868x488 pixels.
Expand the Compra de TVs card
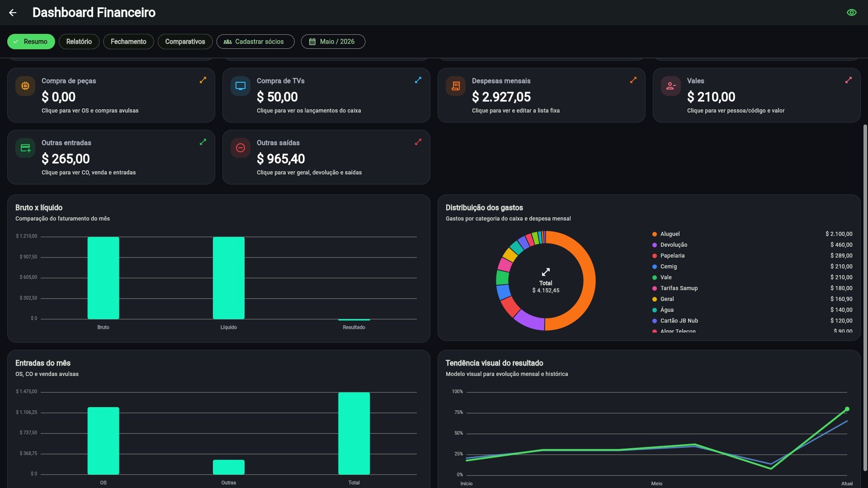tap(418, 80)
